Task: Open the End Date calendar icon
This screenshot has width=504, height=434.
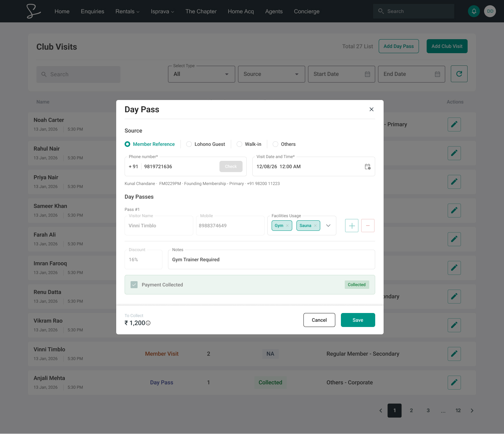Action: tap(437, 74)
